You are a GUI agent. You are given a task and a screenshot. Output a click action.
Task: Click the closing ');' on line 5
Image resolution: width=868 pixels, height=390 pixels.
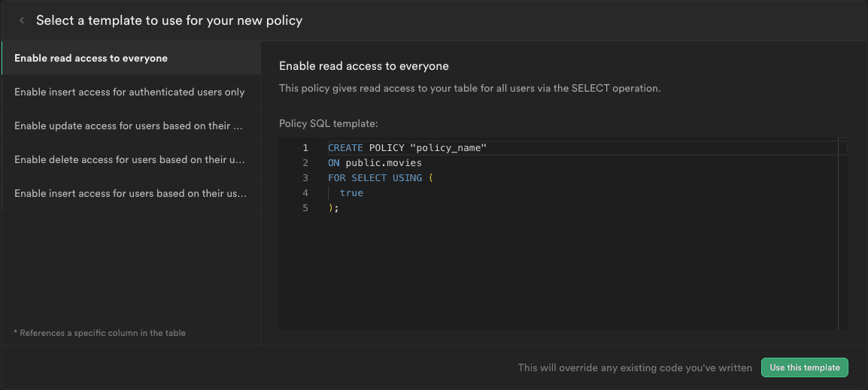tap(333, 208)
